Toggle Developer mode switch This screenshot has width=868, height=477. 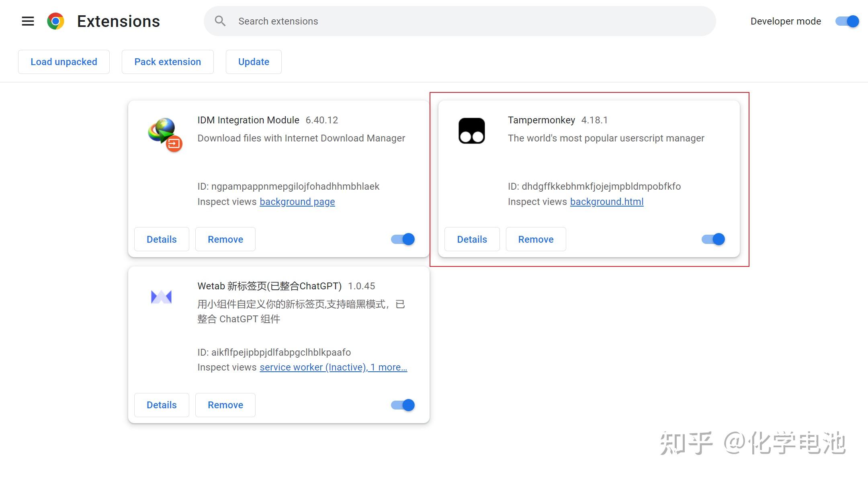[x=847, y=21]
